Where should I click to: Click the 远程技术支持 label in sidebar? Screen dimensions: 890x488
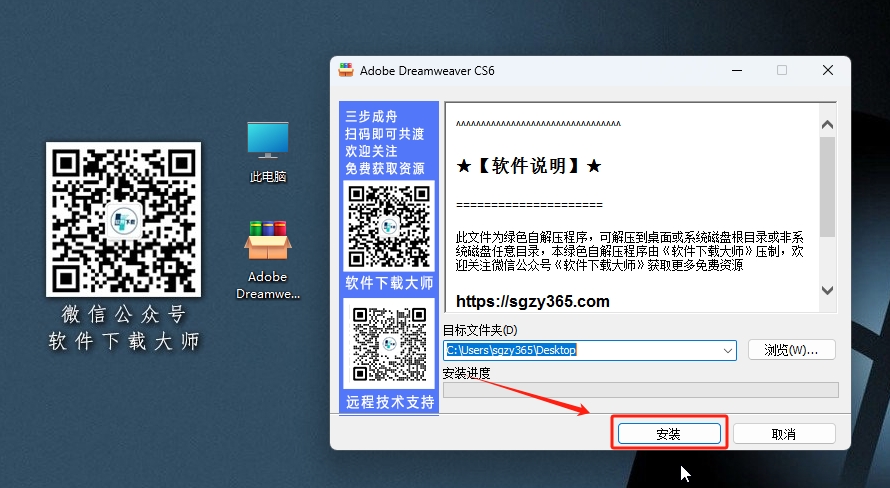pos(390,402)
